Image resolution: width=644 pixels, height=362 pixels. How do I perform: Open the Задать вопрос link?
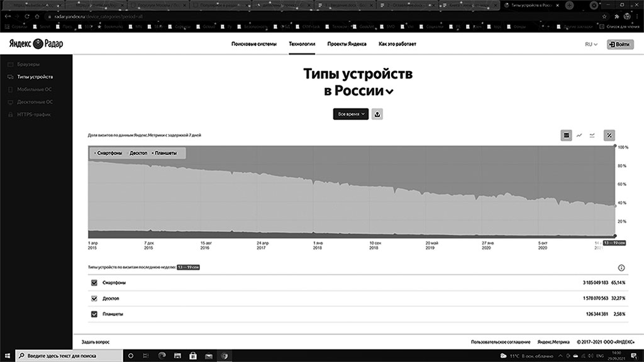point(96,342)
